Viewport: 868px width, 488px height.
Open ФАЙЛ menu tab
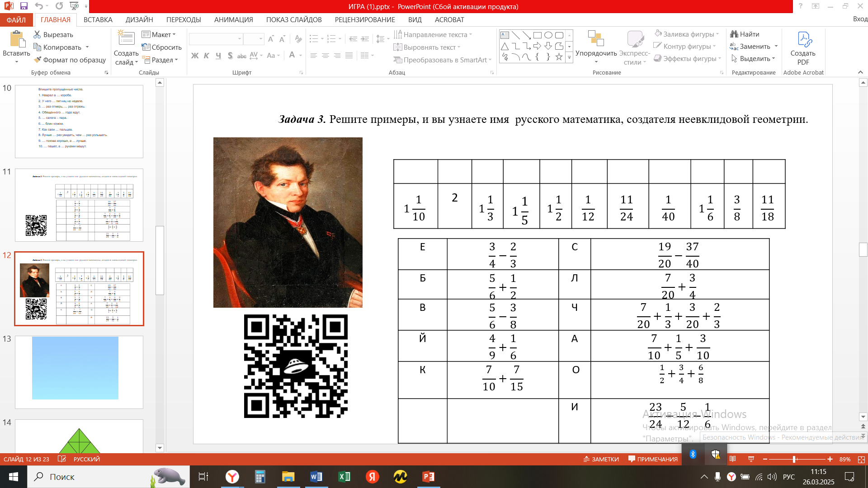click(16, 20)
